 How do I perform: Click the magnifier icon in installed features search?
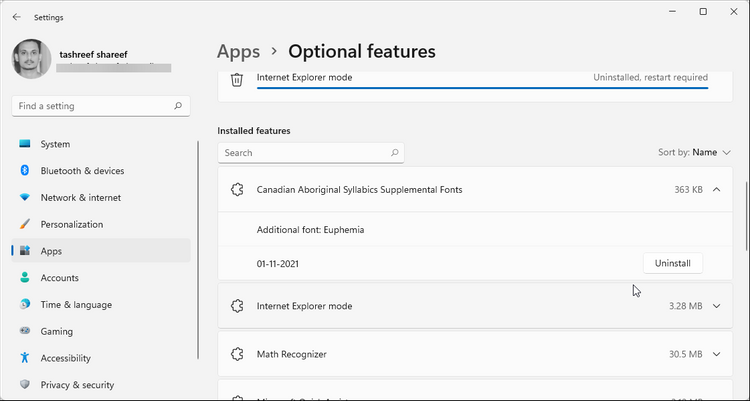point(395,153)
